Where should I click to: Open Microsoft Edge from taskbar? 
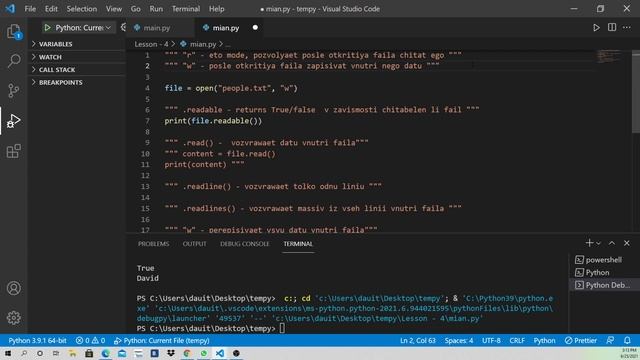(x=105, y=353)
